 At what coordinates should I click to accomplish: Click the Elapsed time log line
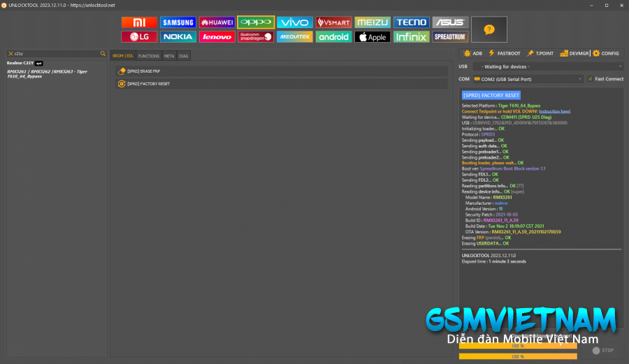[x=494, y=261]
